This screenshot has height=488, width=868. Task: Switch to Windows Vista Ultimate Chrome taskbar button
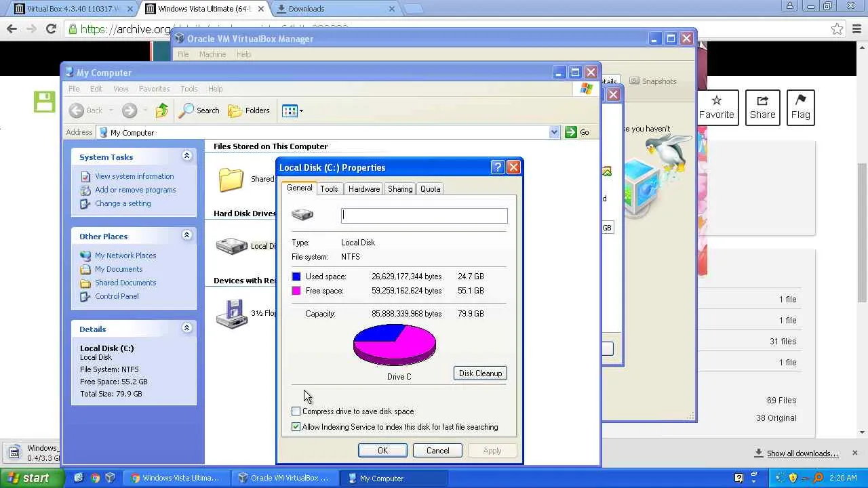tap(175, 478)
